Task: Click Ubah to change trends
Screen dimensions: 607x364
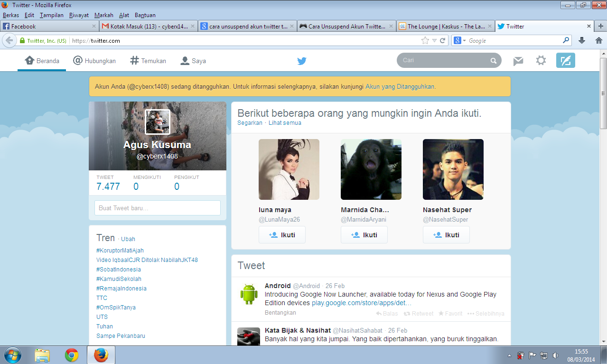Action: pyautogui.click(x=128, y=239)
